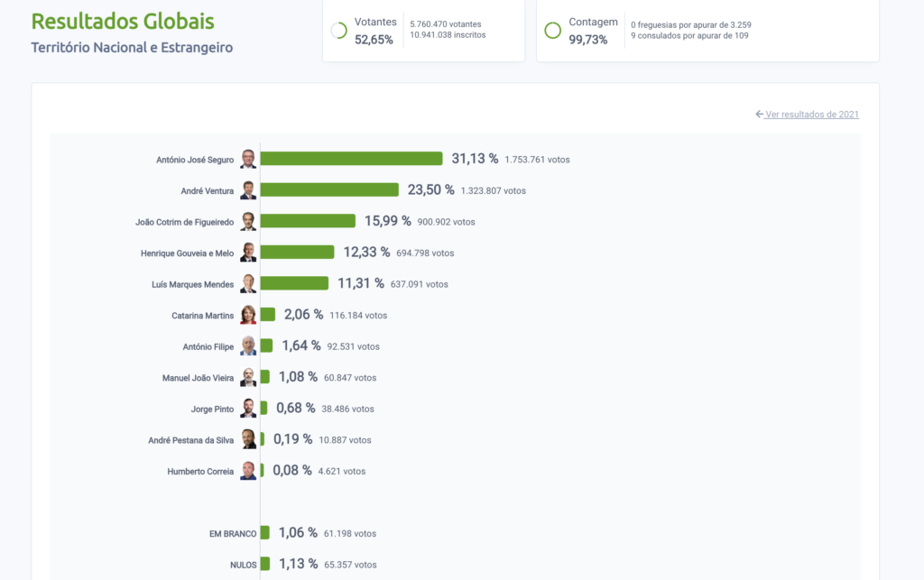Click the Resultados Globais heading
Image resolution: width=924 pixels, height=580 pixels.
coord(123,22)
